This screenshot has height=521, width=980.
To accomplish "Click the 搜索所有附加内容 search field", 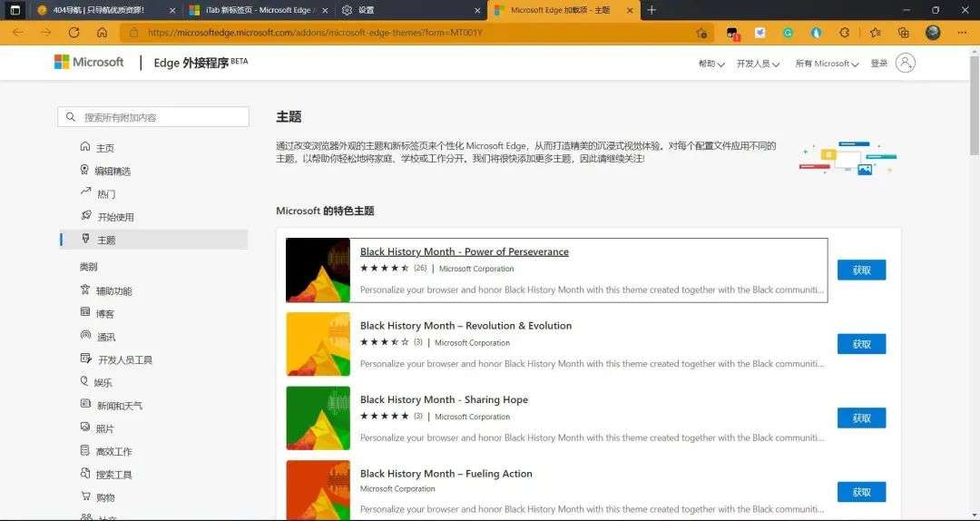I will point(153,117).
